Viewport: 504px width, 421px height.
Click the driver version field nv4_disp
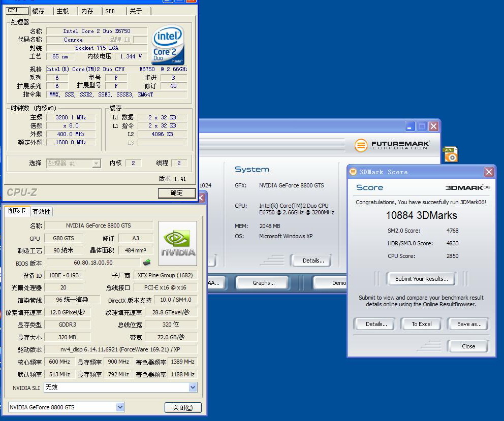120,349
